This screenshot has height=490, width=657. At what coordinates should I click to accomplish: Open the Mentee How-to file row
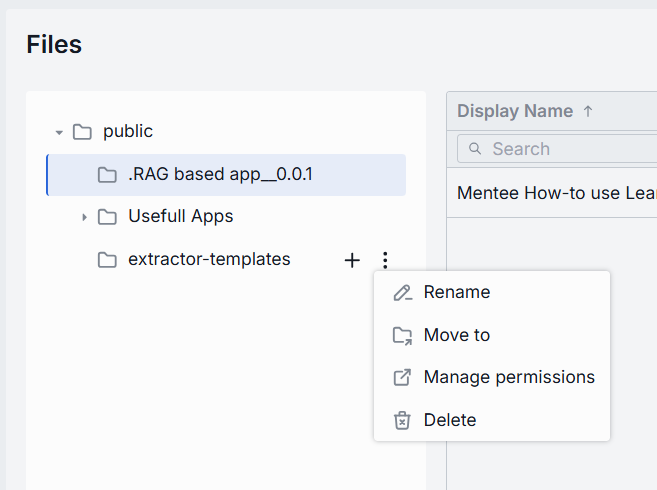pos(552,193)
